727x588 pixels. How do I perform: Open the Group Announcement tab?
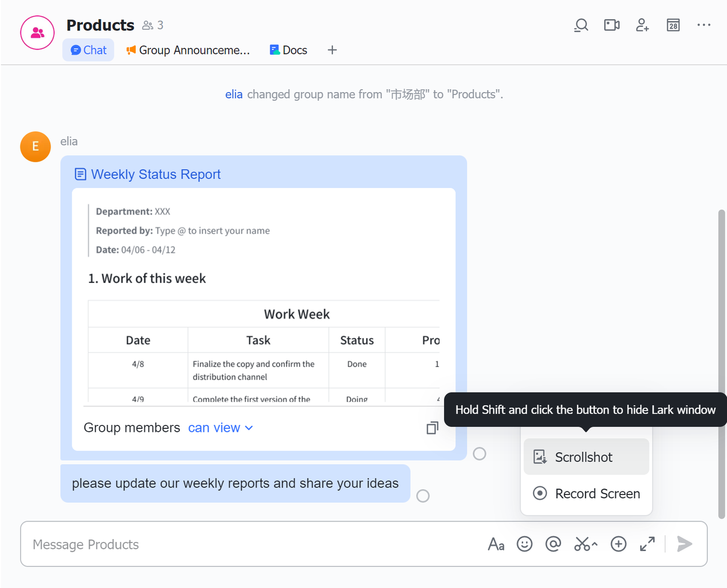point(188,50)
